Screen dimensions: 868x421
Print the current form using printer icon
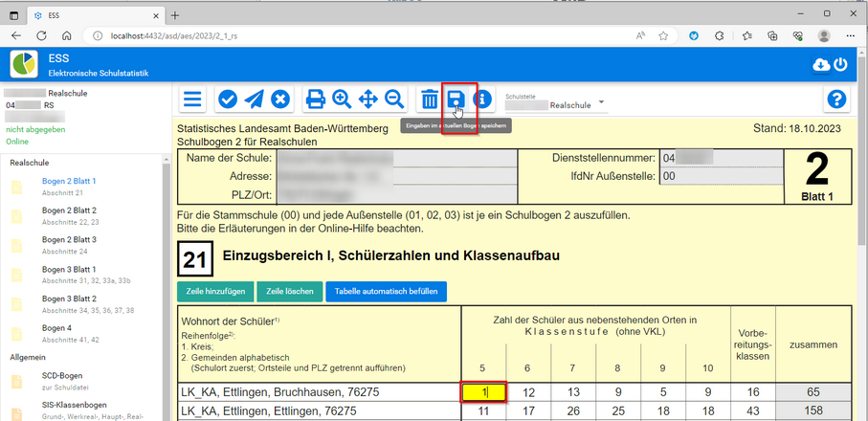(x=315, y=100)
